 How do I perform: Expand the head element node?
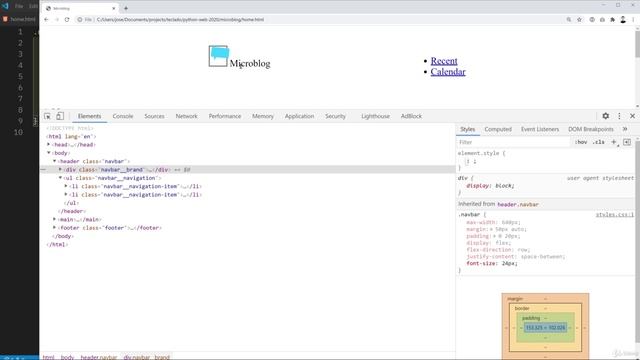click(x=49, y=144)
